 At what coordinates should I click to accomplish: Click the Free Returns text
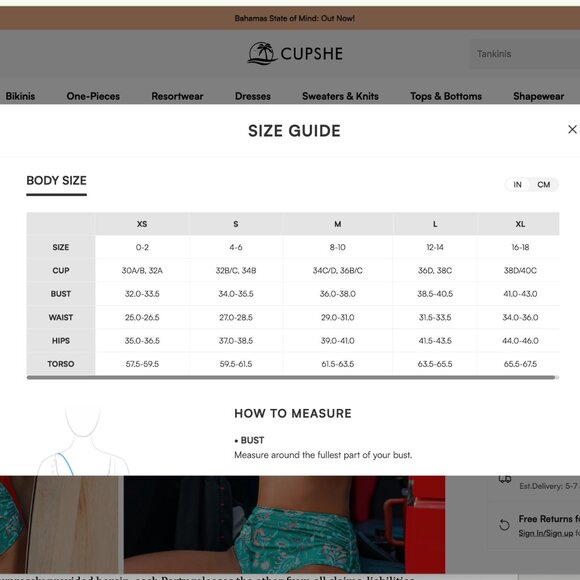(549, 519)
